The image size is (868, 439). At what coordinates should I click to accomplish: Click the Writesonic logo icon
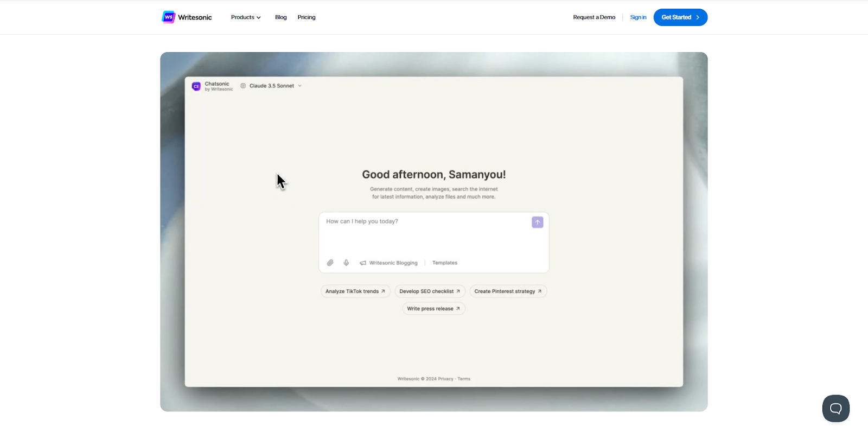[169, 17]
